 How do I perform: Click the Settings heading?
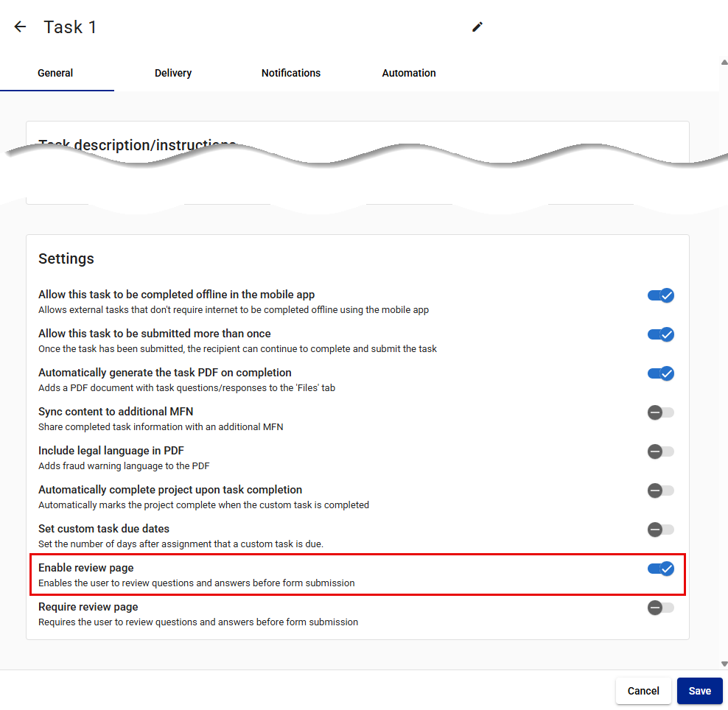pyautogui.click(x=66, y=259)
